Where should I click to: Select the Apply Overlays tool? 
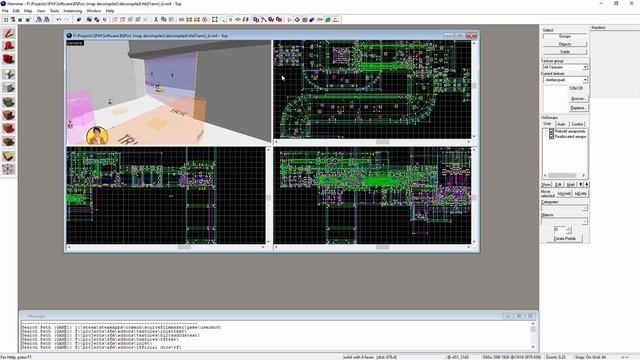coord(9,142)
